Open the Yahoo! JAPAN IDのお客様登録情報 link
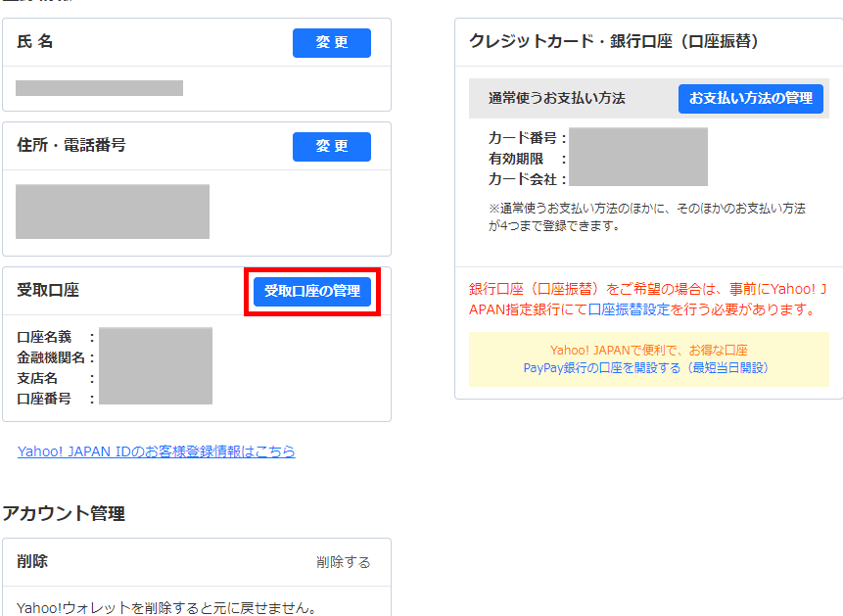Screen dimensions: 843x616 point(156,451)
